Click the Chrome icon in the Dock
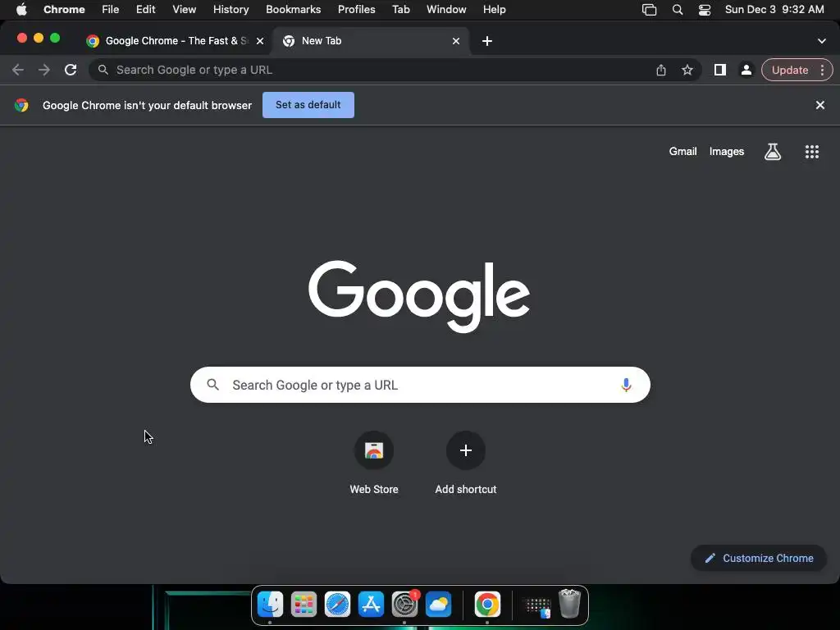 click(487, 605)
